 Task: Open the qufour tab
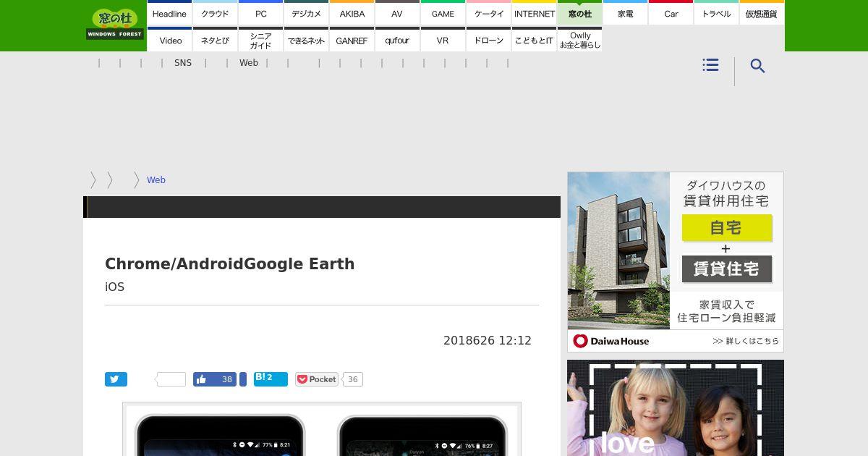(397, 40)
